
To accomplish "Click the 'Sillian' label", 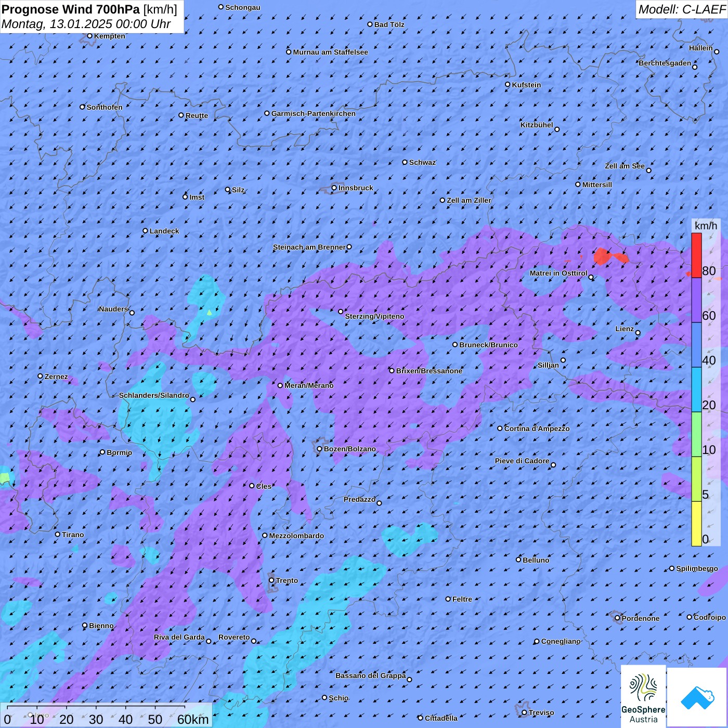I will (549, 365).
